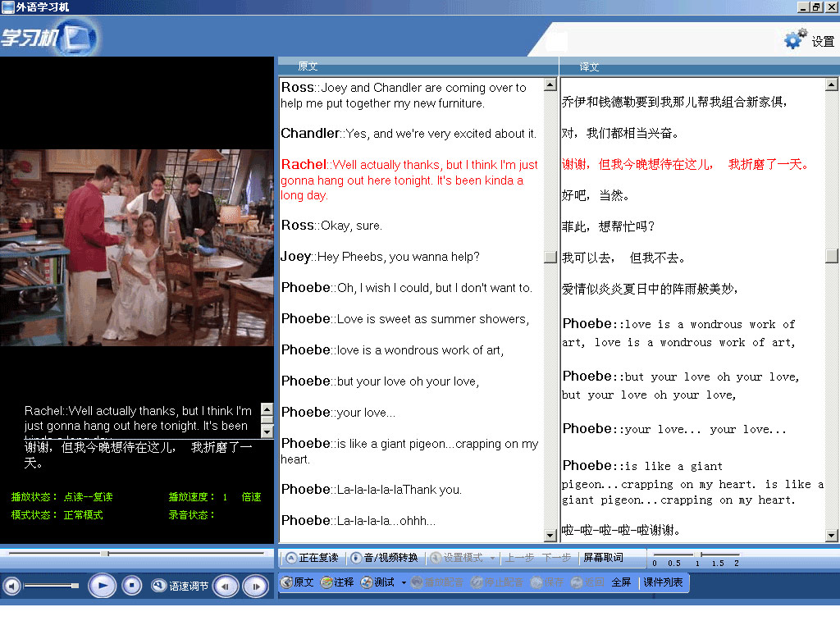
Task: Toggle 正在复读 repeat mode
Action: pyautogui.click(x=311, y=558)
